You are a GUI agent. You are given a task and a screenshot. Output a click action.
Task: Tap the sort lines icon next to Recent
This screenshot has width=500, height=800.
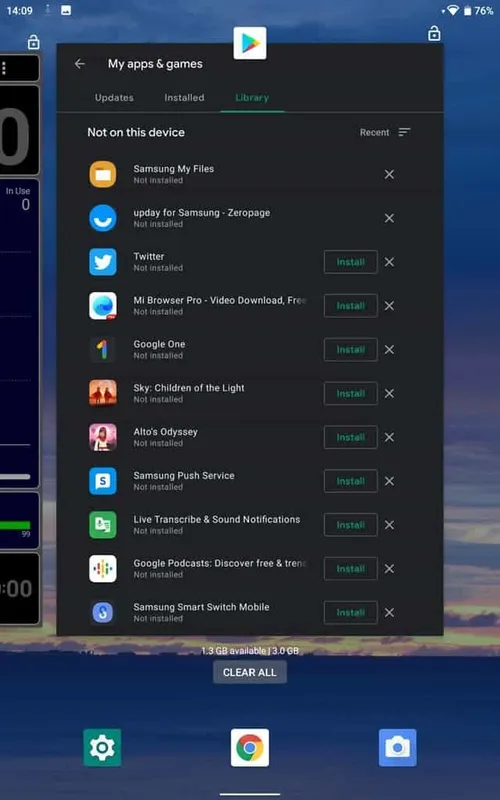pos(404,132)
